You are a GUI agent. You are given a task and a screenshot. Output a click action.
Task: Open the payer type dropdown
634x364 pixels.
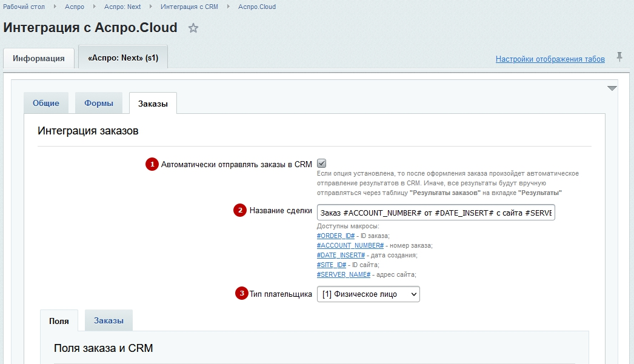tap(369, 294)
